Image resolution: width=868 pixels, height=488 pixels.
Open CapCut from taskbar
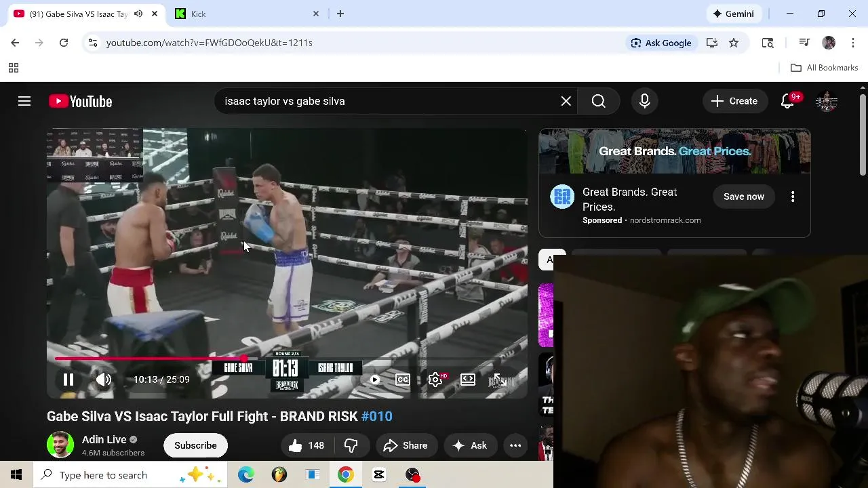point(379,474)
